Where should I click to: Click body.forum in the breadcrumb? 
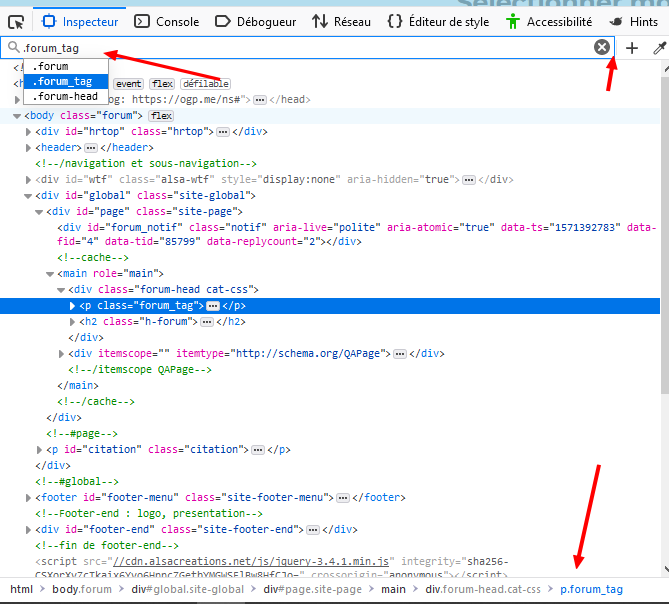tap(81, 589)
